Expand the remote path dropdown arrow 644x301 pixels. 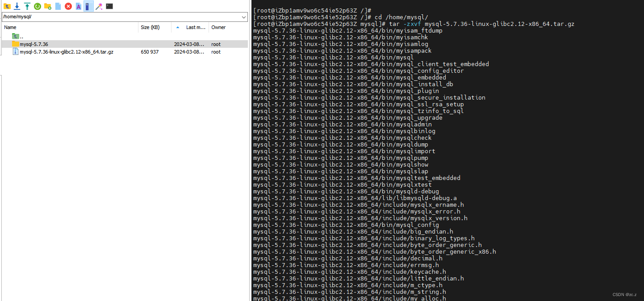coord(244,17)
